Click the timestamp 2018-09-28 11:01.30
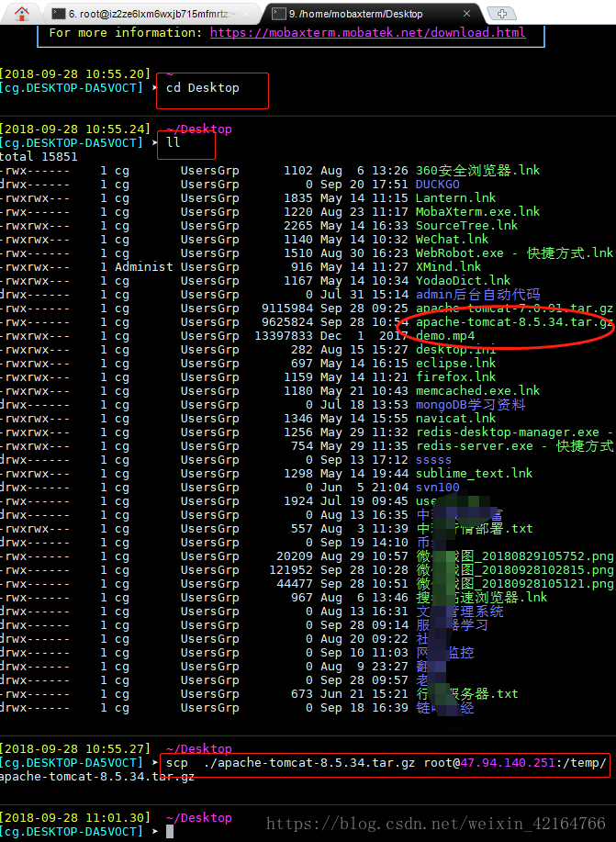This screenshot has width=616, height=842. point(74,818)
